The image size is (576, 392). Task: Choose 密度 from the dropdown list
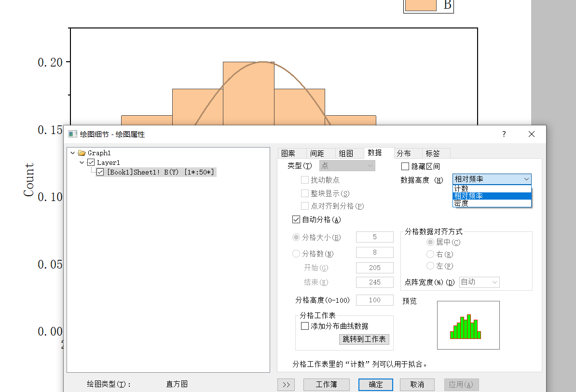[x=492, y=203]
